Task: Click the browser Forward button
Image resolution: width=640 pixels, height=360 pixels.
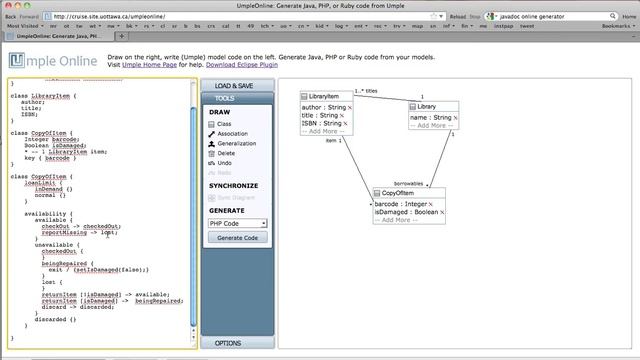Action: (x=29, y=17)
